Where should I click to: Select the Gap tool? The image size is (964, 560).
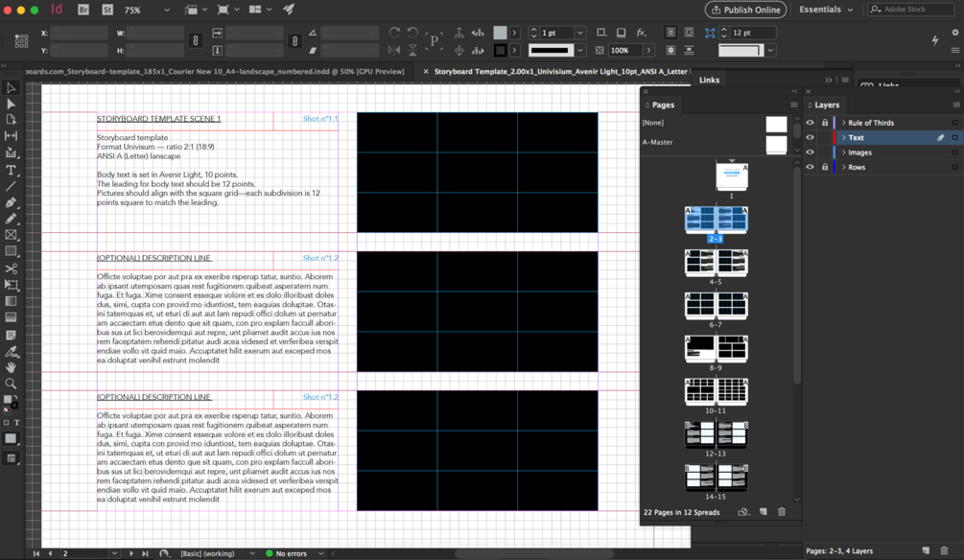pos(11,136)
